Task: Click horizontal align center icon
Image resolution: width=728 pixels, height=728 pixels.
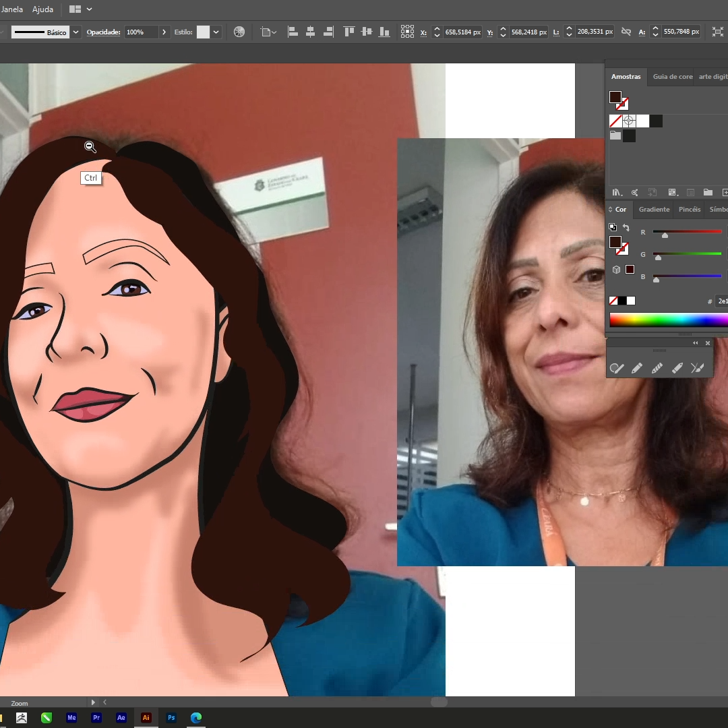Action: click(311, 32)
